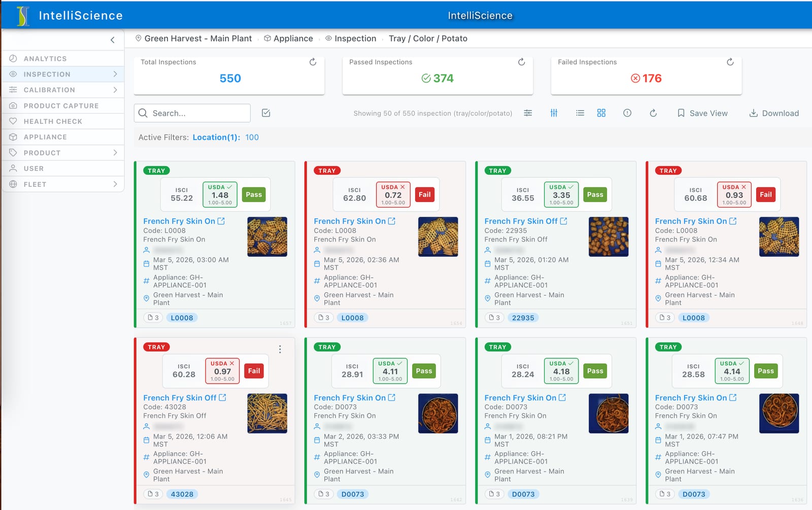The width and height of the screenshot is (812, 510).
Task: Click the Location(1) active filter
Action: [x=216, y=138]
